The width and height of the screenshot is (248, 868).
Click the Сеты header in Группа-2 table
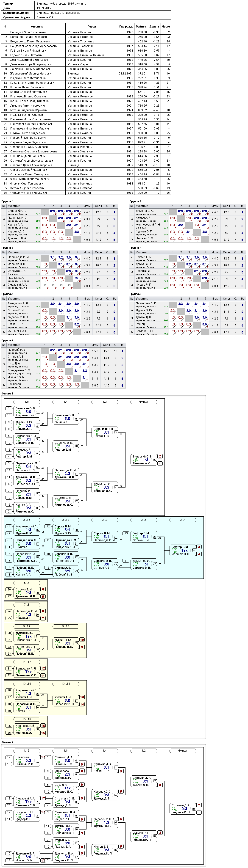pos(226,206)
